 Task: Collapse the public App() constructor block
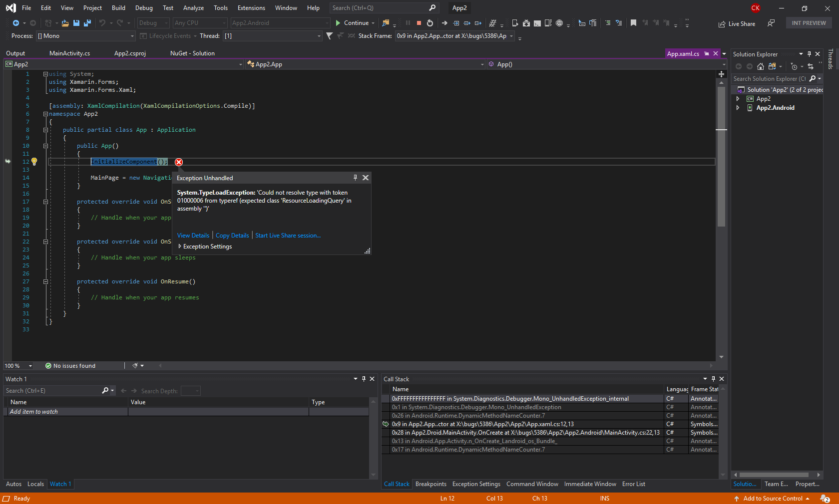(45, 146)
